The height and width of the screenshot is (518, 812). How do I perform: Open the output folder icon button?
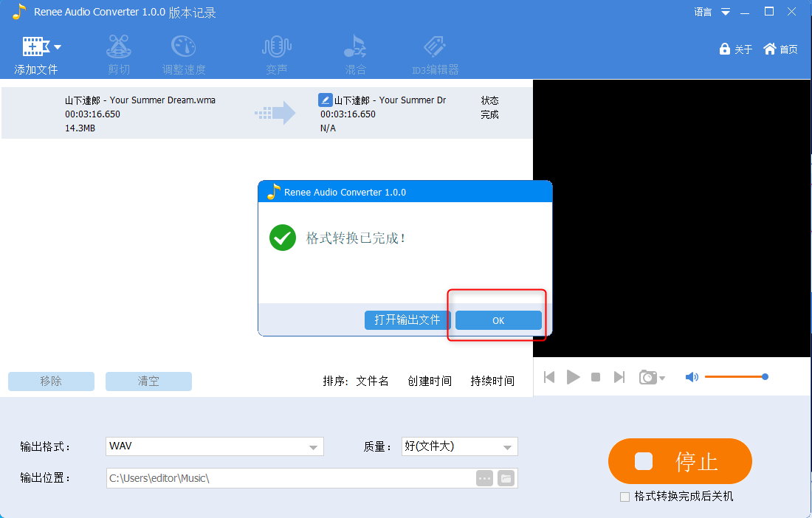point(506,479)
